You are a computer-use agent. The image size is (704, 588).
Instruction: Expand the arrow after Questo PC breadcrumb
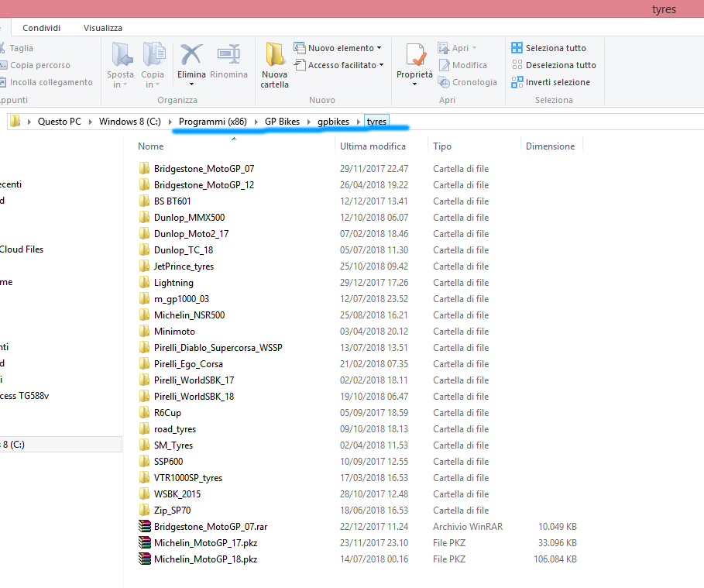[x=91, y=122]
